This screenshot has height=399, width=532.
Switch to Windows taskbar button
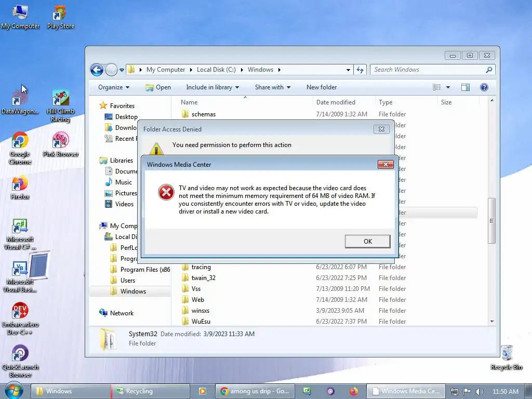(x=71, y=391)
